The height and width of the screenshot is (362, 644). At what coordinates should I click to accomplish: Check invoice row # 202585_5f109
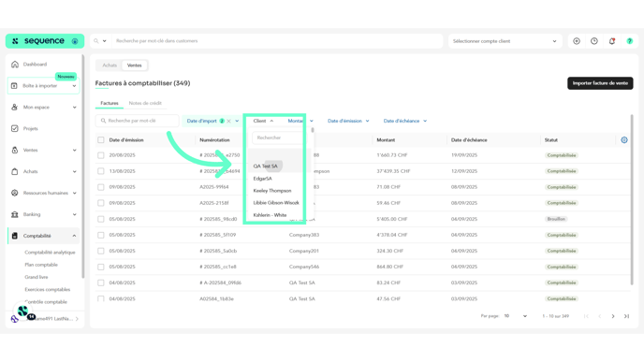[x=101, y=235]
